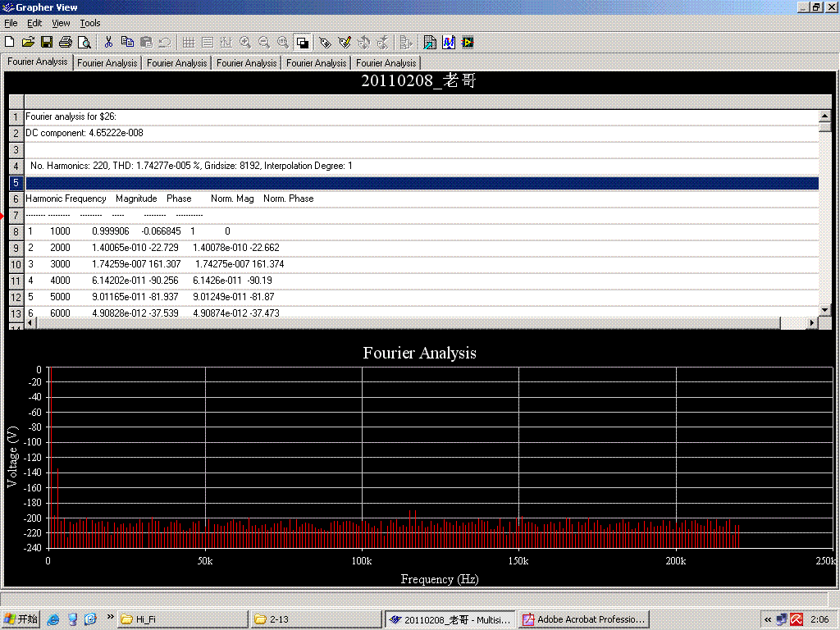The width and height of the screenshot is (840, 630).
Task: Switch to the last Fourier Analysis tab
Action: coord(386,62)
